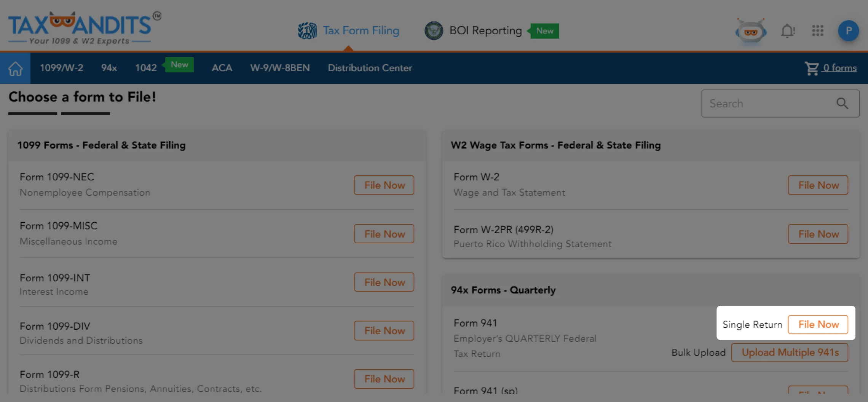The width and height of the screenshot is (868, 402).
Task: Open the 94x section
Action: pyautogui.click(x=109, y=68)
